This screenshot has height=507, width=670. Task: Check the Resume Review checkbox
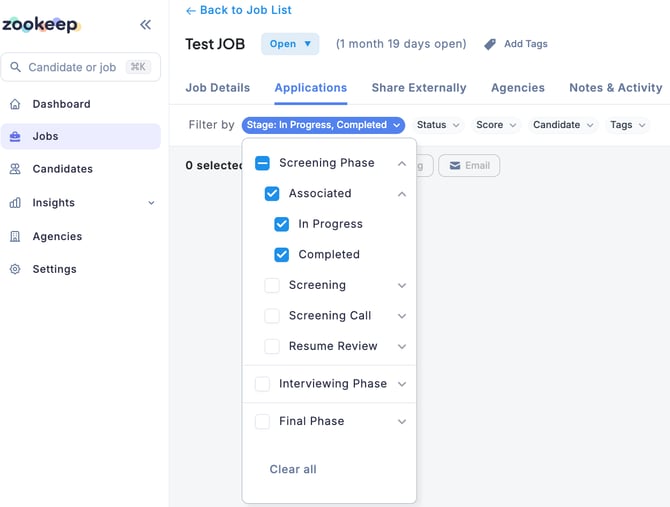[x=272, y=346]
